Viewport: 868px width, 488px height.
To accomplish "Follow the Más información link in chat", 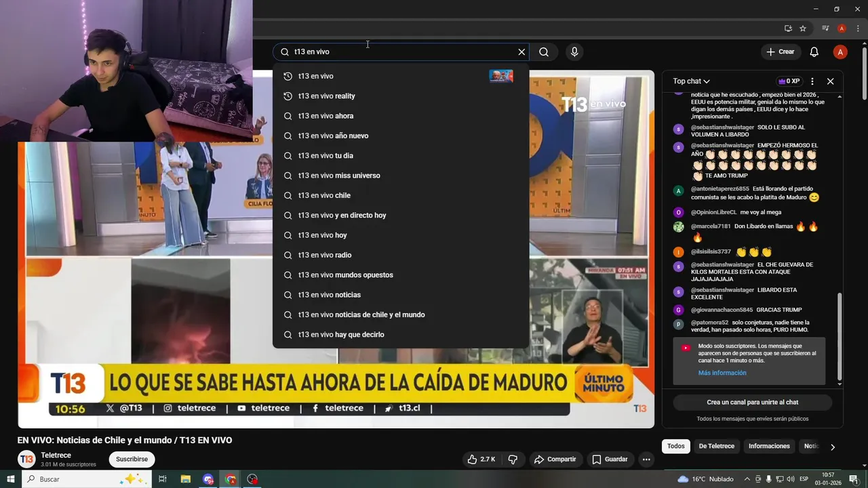I will (722, 373).
